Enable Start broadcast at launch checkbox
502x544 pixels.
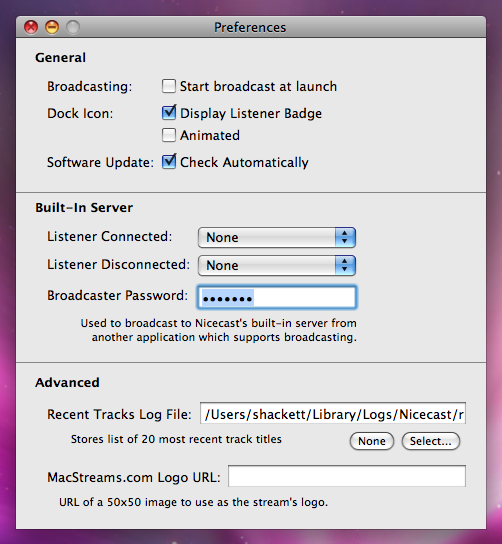169,86
